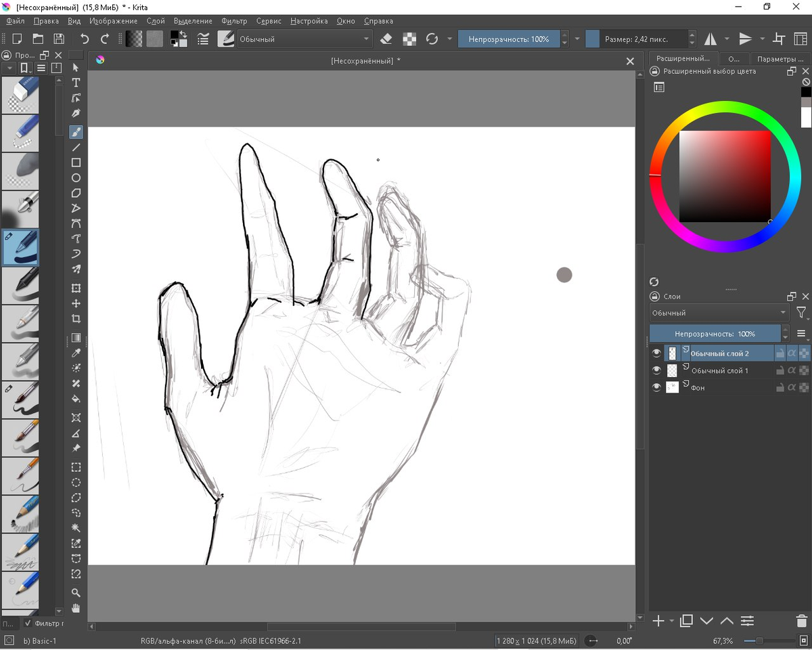Select the Measure tool
The height and width of the screenshot is (650, 812).
point(76,433)
